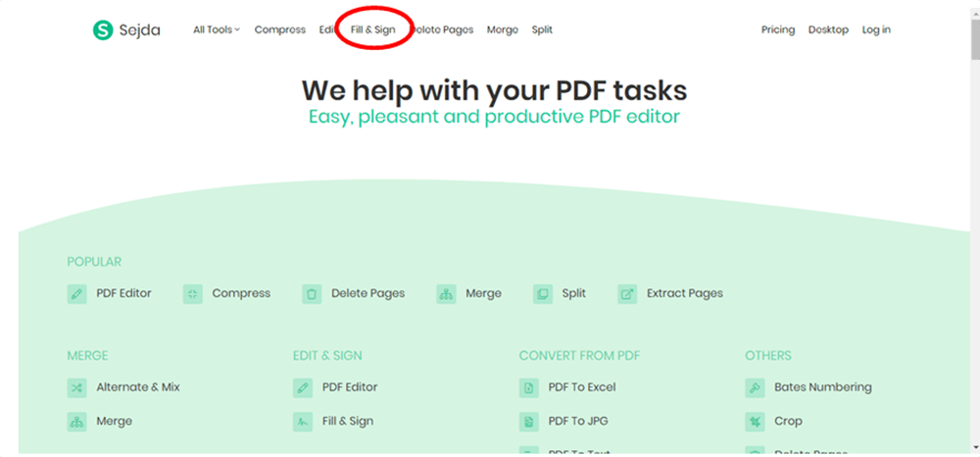The width and height of the screenshot is (980, 457).
Task: Click the Crop tool icon
Action: pos(756,422)
